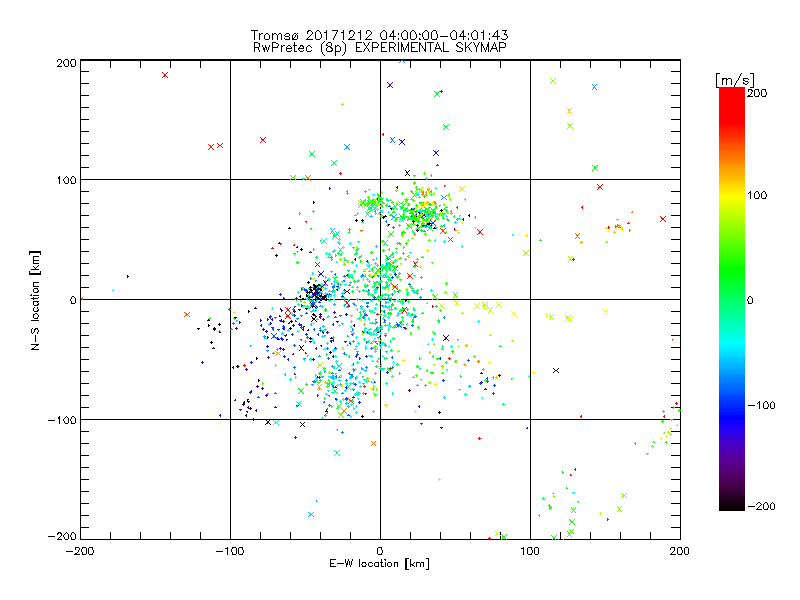The width and height of the screenshot is (800, 600).
Task: Click the '-200' label on the colorbar
Action: [x=761, y=506]
